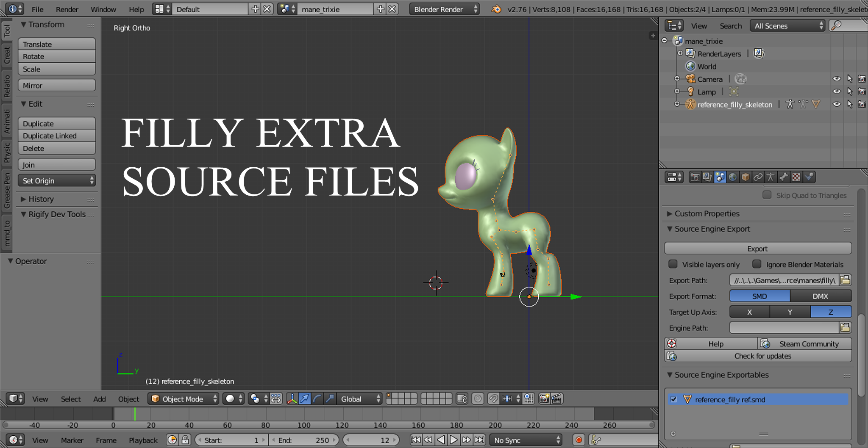The height and width of the screenshot is (448, 868).
Task: Open Steam Community button
Action: (805, 343)
